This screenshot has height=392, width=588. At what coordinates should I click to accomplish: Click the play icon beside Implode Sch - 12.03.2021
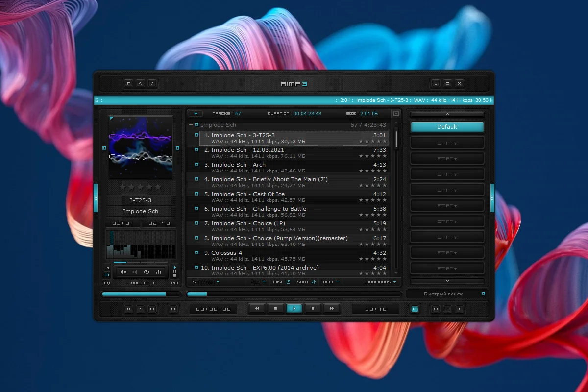coord(196,150)
